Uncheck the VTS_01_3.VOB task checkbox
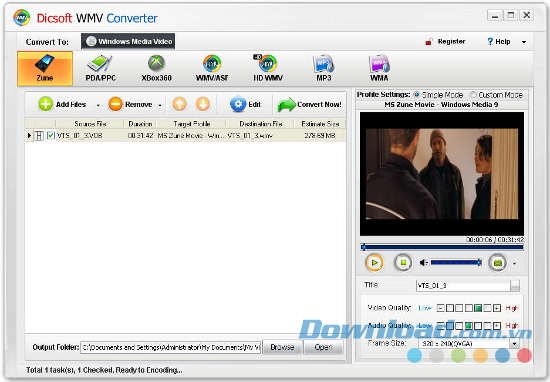Image resolution: width=550 pixels, height=382 pixels. click(51, 135)
